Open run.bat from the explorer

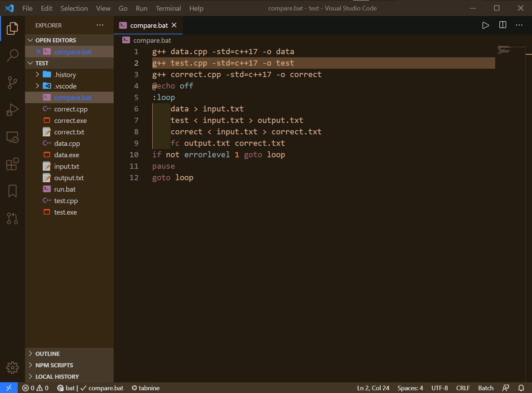(x=69, y=189)
